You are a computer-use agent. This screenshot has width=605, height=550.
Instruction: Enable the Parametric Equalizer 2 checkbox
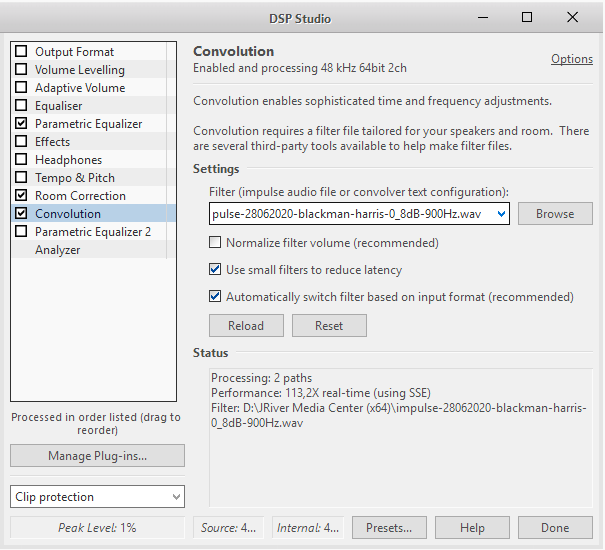pos(21,232)
